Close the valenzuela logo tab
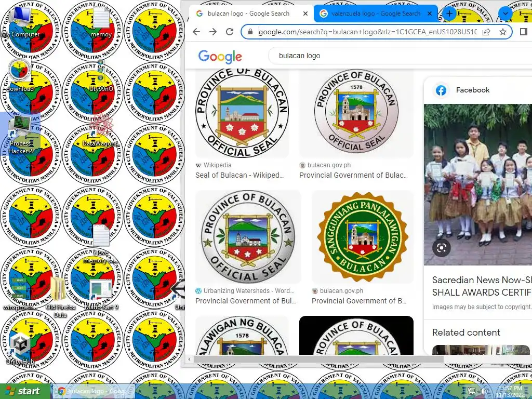 pyautogui.click(x=430, y=14)
